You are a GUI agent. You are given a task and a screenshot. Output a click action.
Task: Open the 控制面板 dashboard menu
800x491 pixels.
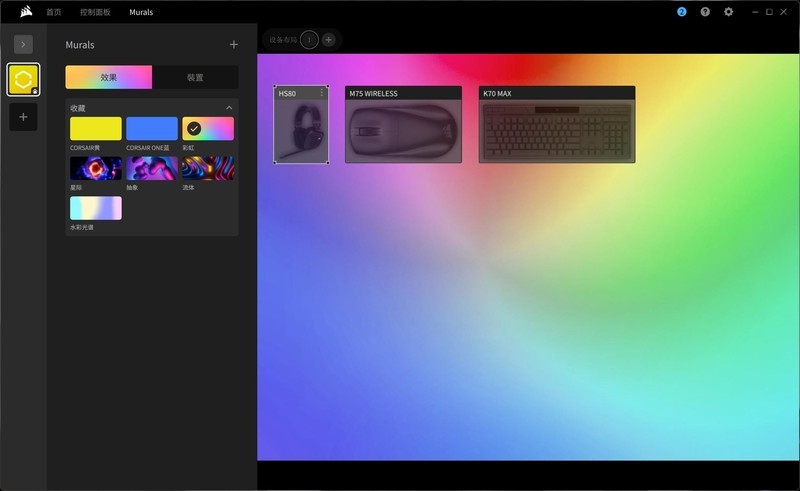95,12
